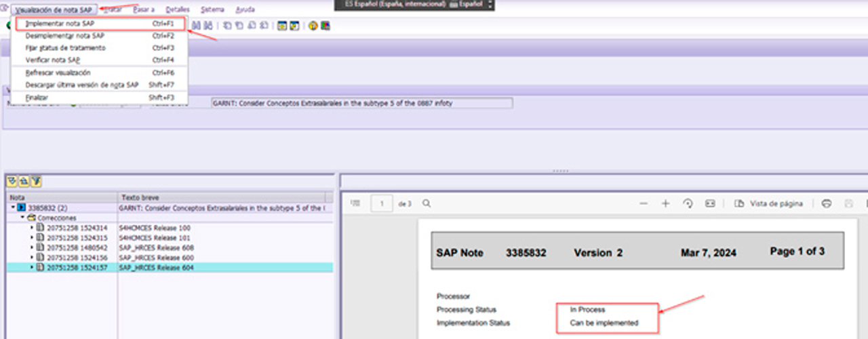Screen dimensions: 868x339
Task: Click the search magnifier icon in PDF toolbar
Action: (x=426, y=203)
